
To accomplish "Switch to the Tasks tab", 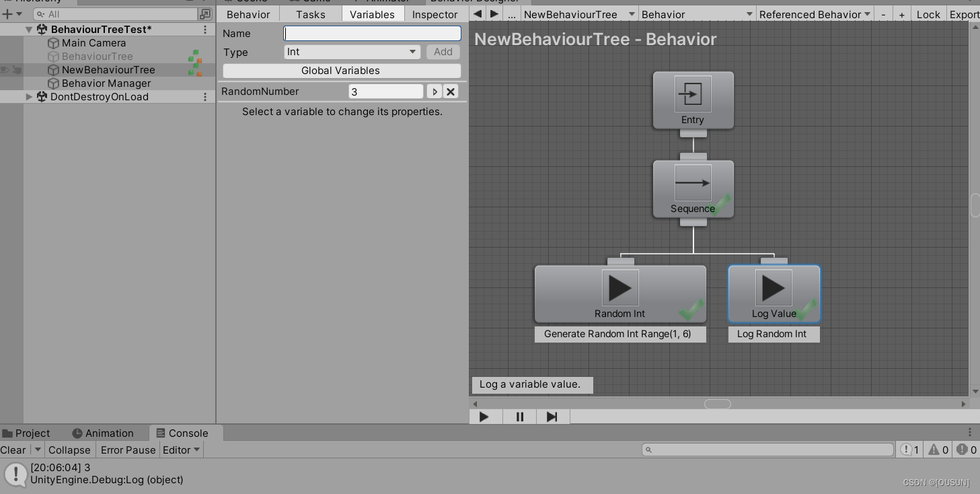I will click(311, 14).
